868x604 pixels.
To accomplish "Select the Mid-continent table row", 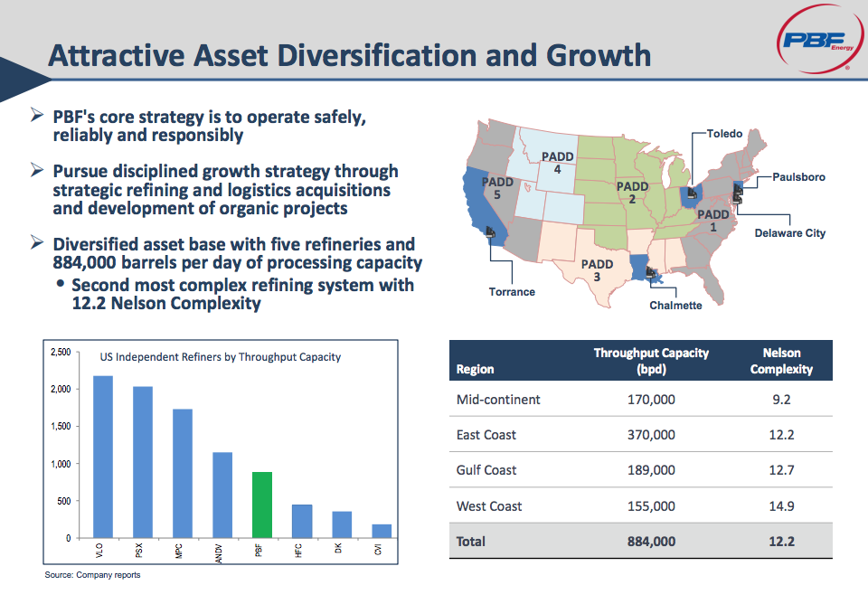I will point(633,399).
